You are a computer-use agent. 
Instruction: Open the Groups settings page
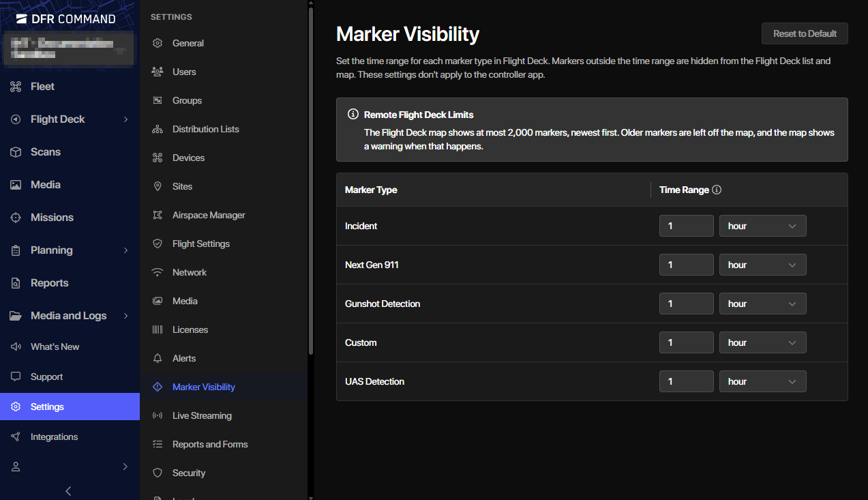[x=224, y=100]
